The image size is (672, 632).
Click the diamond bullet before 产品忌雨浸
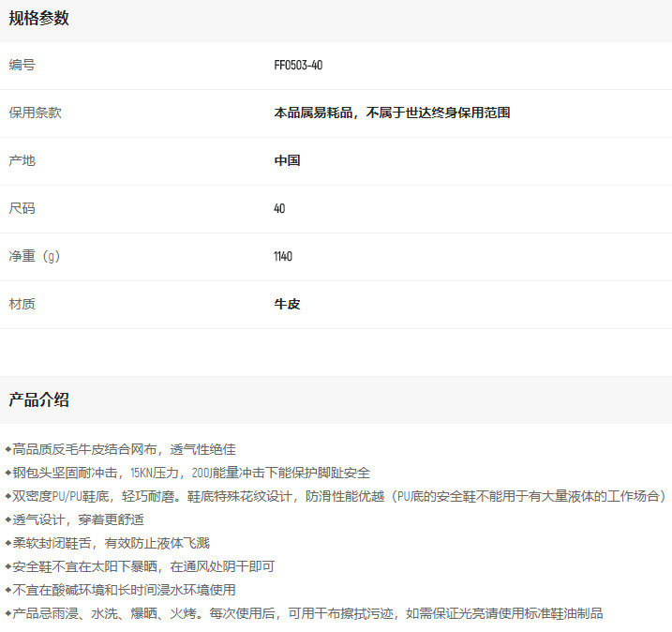[8, 613]
